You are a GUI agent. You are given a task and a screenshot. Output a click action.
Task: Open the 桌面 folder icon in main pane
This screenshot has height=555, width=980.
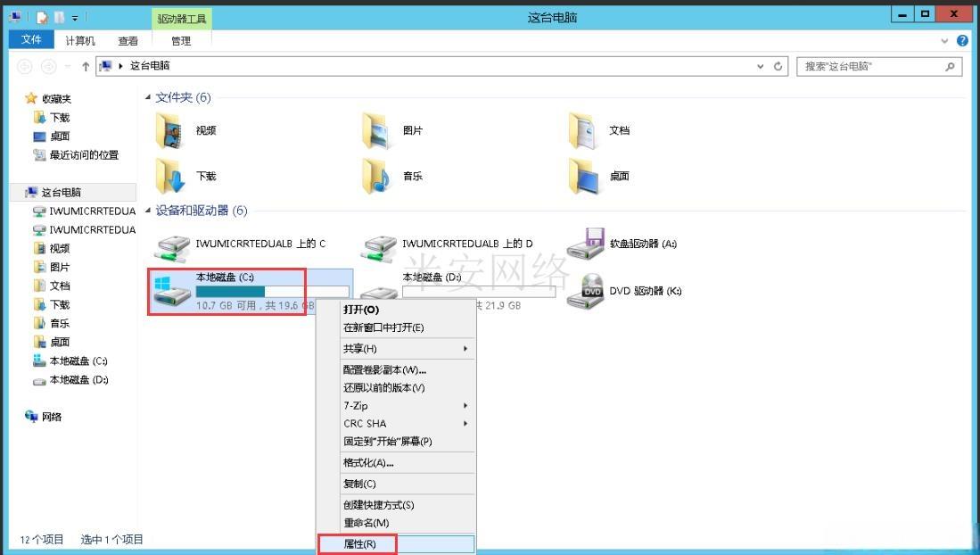point(582,177)
